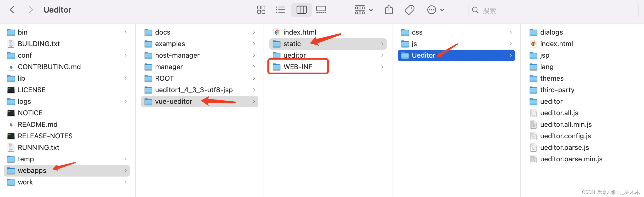This screenshot has height=197, width=644.
Task: Click the bin folder icon
Action: (11, 32)
